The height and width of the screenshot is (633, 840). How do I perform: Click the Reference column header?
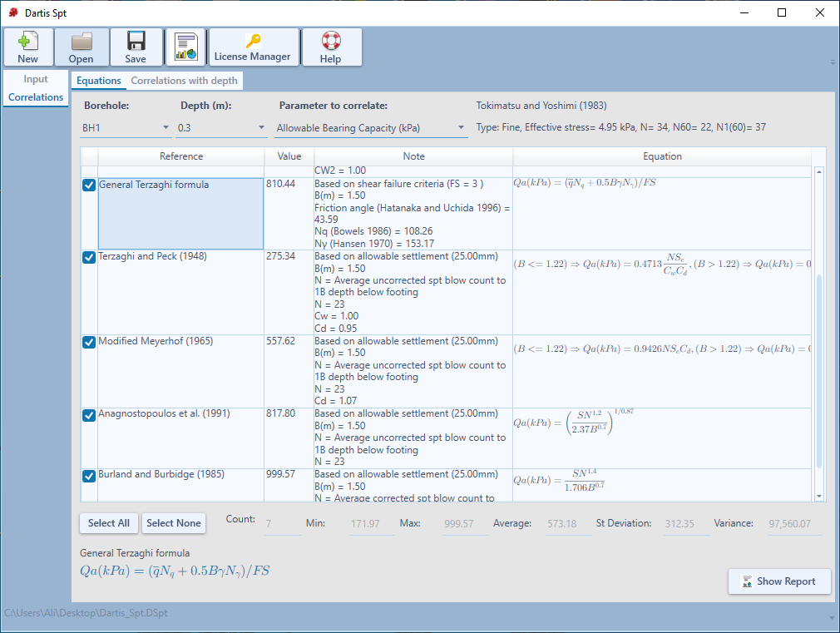[x=181, y=156]
